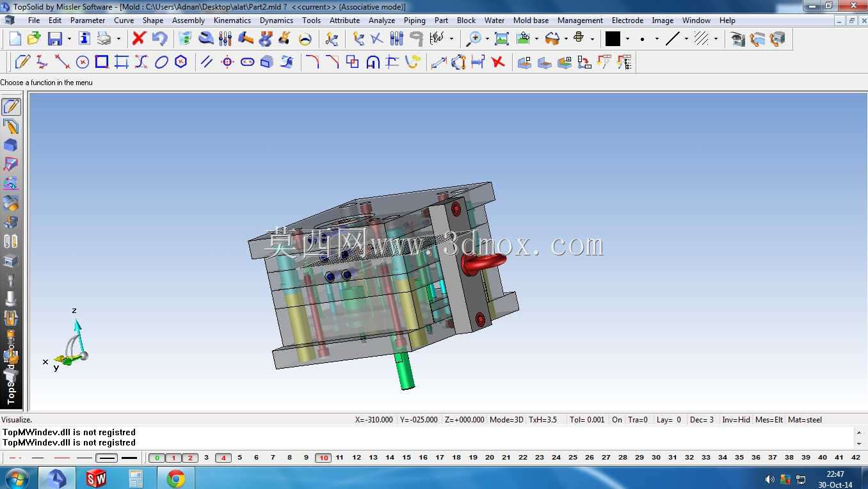Viewport: 868px width, 489px height.
Task: Open the Kinematics menu
Action: [232, 20]
